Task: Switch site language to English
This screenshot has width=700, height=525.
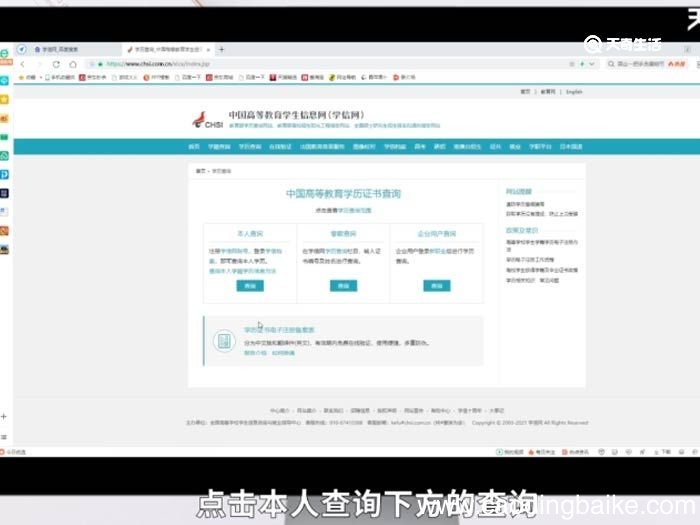Action: 574,92
